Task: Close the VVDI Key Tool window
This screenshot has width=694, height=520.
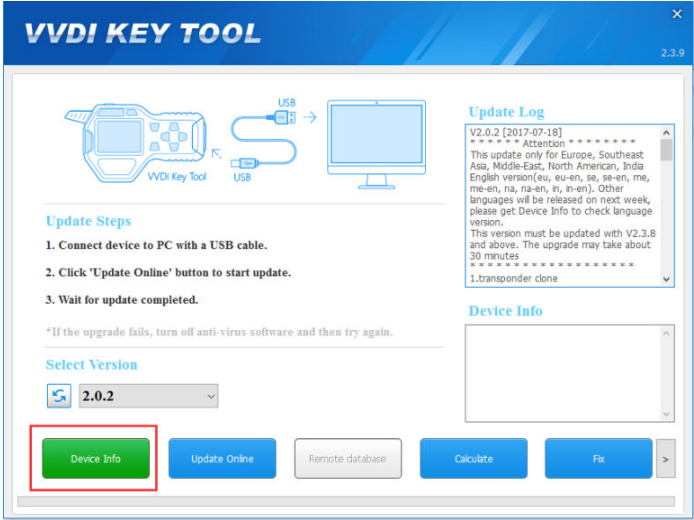Action: tap(676, 14)
